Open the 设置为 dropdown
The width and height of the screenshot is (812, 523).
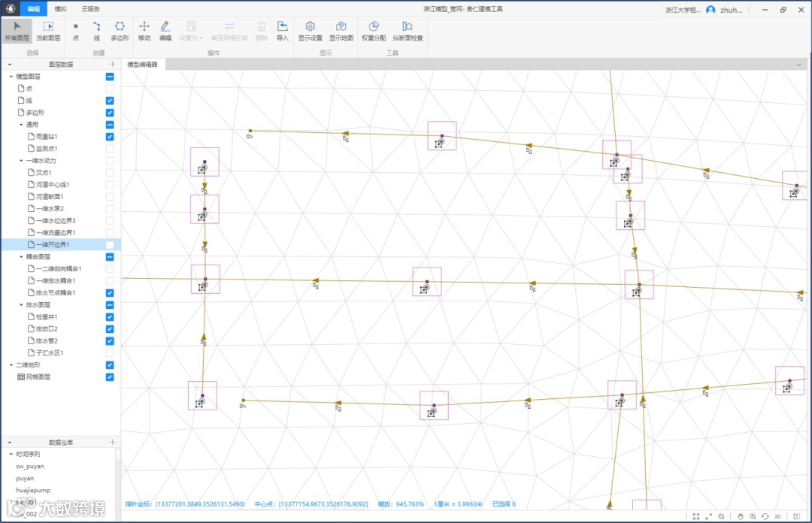tap(191, 31)
